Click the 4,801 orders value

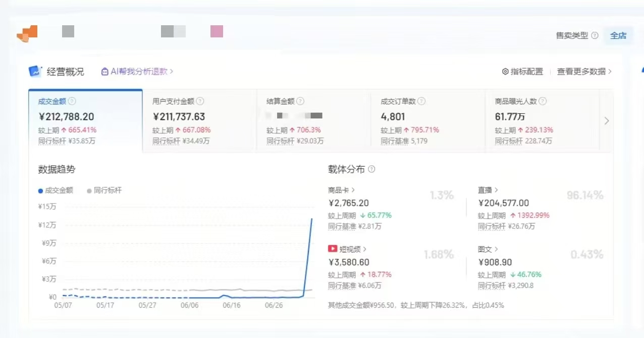pos(393,117)
